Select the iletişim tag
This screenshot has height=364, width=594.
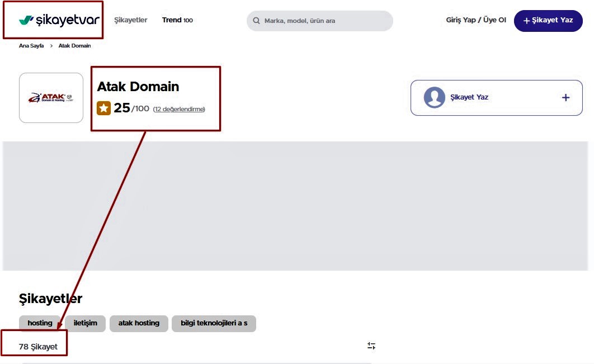(85, 323)
